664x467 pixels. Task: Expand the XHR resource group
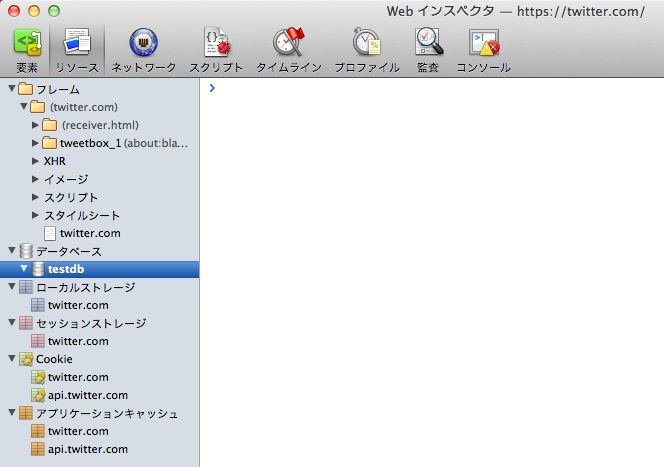click(x=36, y=161)
